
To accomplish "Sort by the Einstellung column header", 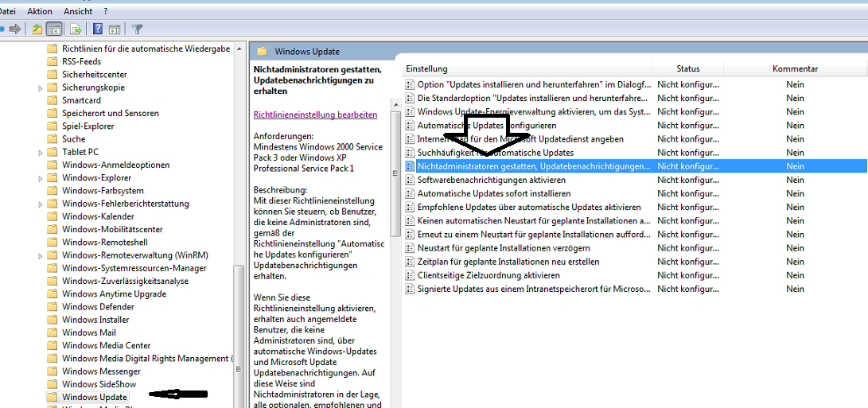I will click(527, 68).
